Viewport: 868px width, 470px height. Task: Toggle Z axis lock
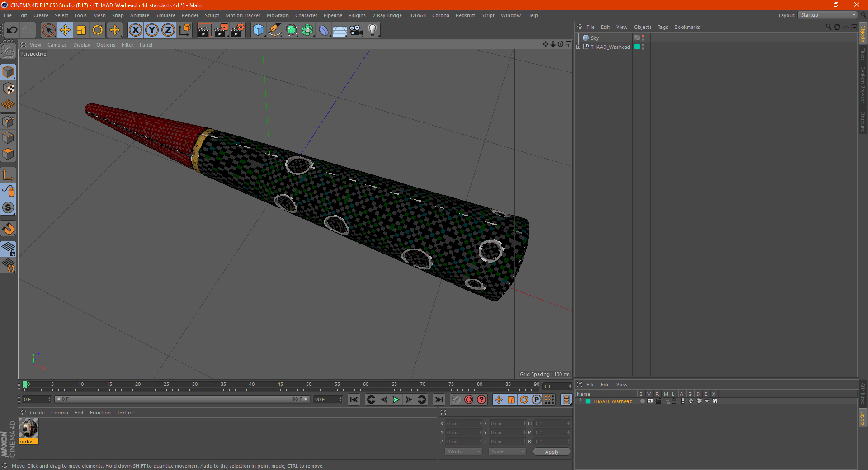[x=168, y=30]
